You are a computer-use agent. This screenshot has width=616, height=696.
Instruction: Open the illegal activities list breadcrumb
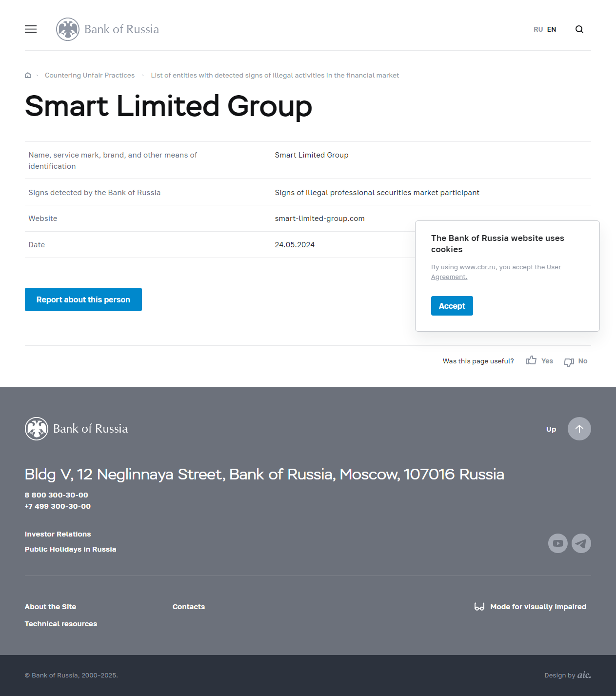(x=275, y=75)
